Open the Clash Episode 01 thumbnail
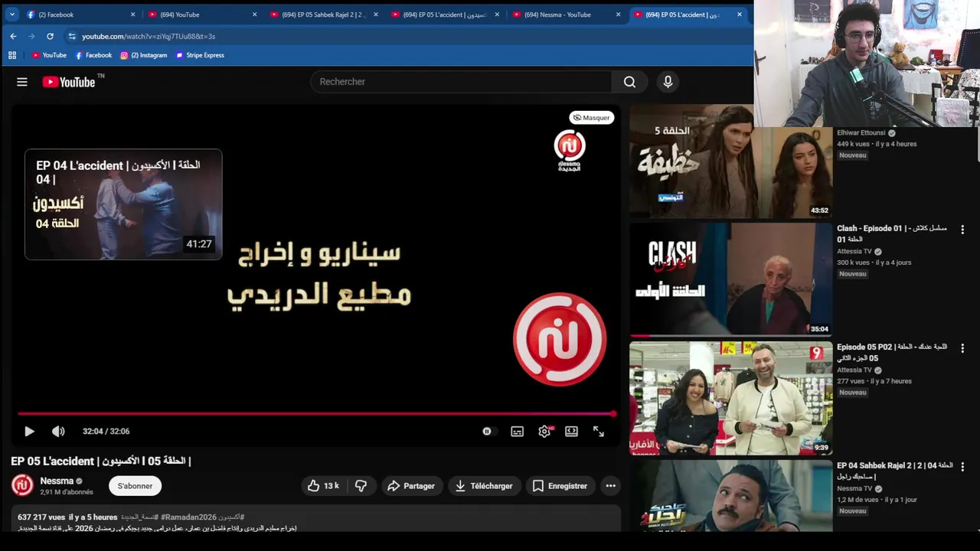 (x=730, y=280)
